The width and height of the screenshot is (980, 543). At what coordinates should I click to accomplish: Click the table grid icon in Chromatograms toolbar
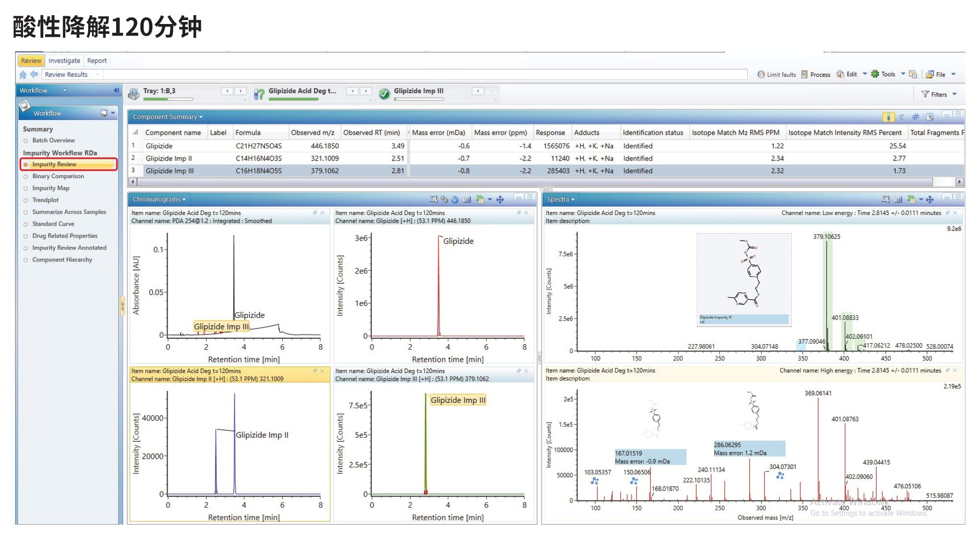click(467, 199)
